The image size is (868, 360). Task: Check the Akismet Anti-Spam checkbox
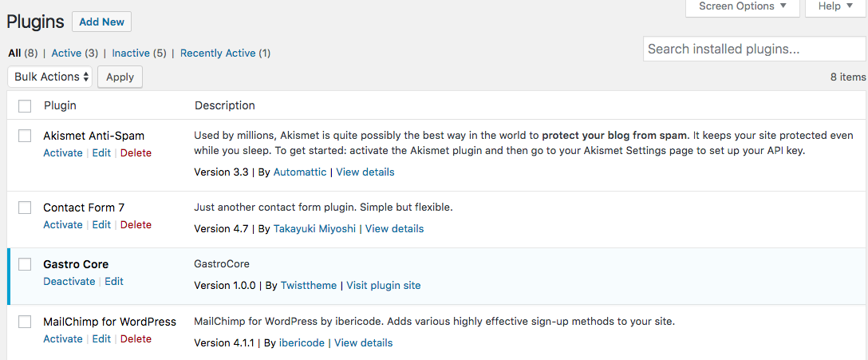pos(25,136)
